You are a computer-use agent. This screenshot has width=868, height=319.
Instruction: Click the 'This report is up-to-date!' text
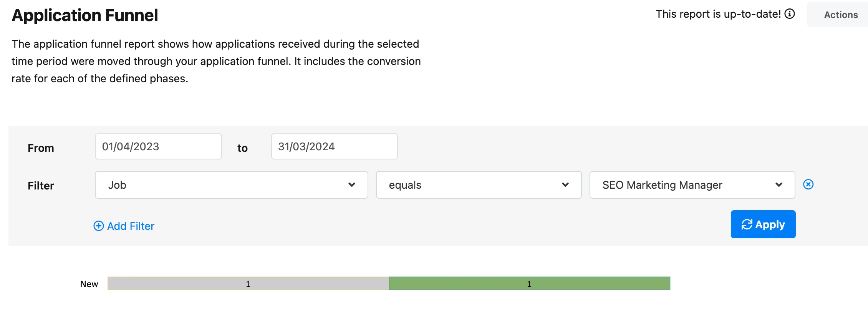(718, 14)
